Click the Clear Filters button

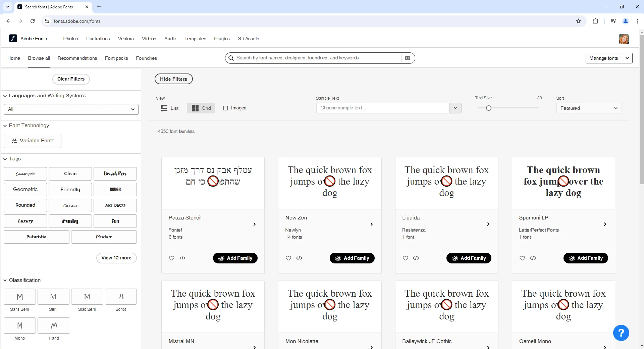click(71, 79)
